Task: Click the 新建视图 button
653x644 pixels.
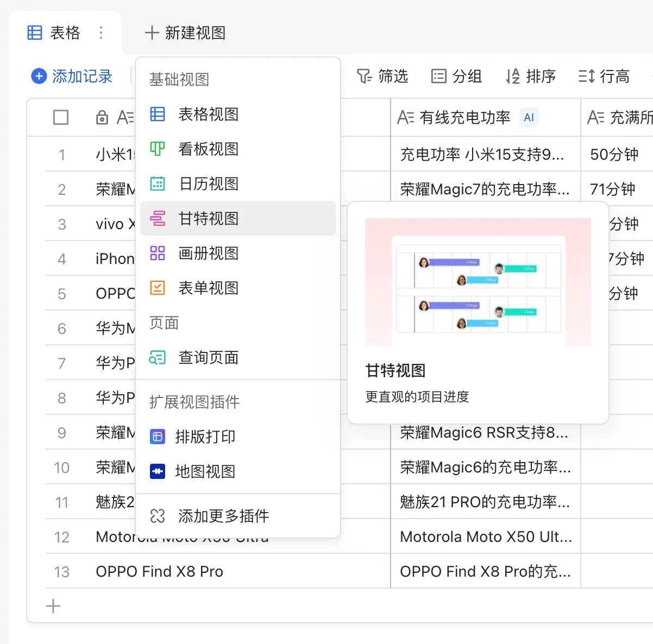Action: pyautogui.click(x=185, y=33)
